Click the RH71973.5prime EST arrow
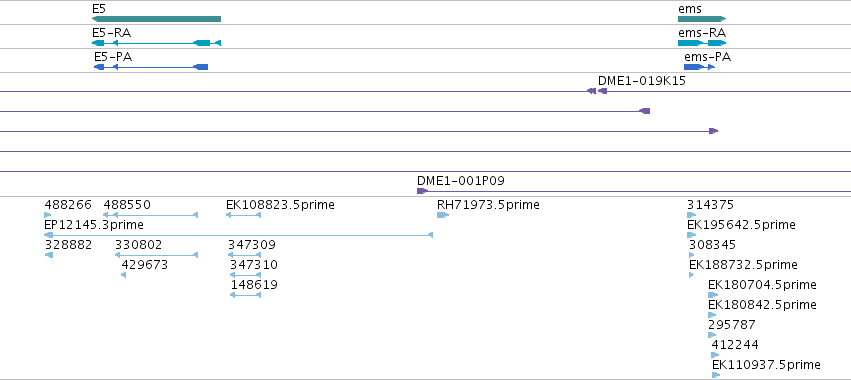The width and height of the screenshot is (851, 380). [x=443, y=215]
